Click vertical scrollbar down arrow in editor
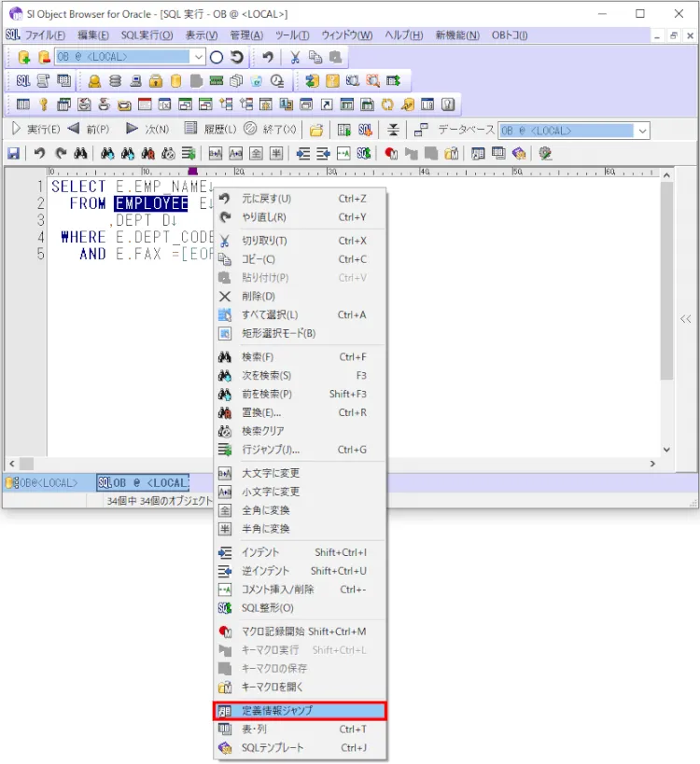Image resolution: width=700 pixels, height=764 pixels. point(666,450)
